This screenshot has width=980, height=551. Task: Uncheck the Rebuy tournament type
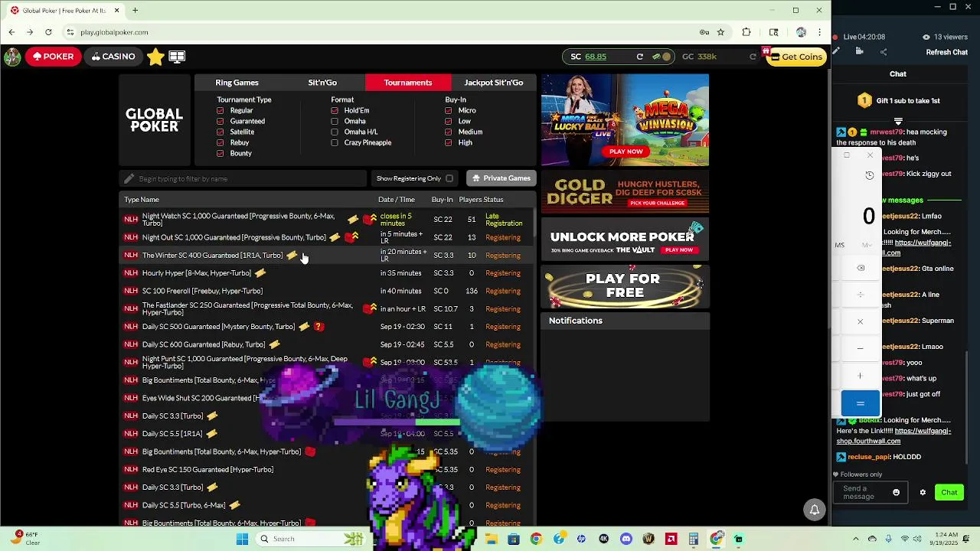click(220, 142)
